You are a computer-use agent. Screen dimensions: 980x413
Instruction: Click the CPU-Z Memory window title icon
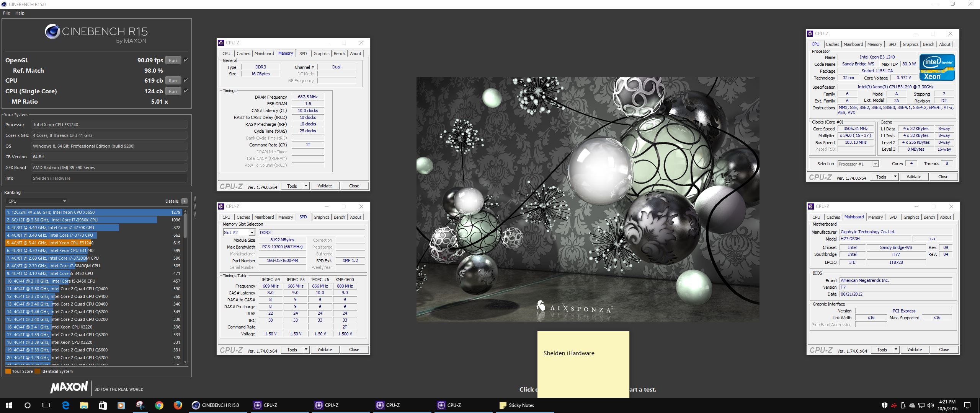(221, 43)
